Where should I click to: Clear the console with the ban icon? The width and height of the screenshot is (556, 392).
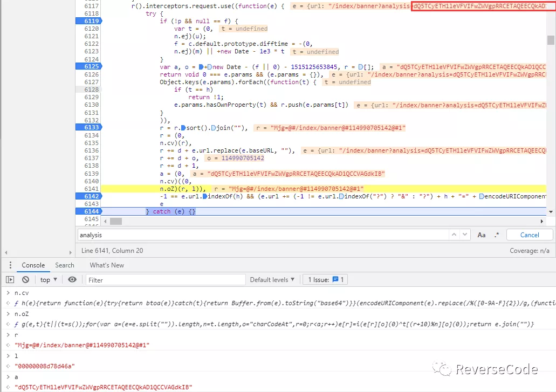[25, 280]
